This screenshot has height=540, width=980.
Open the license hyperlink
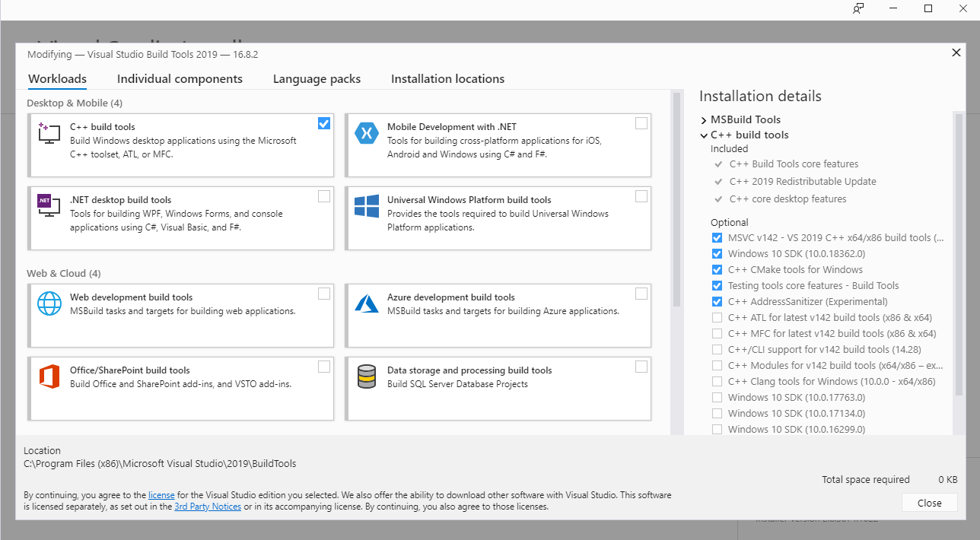(x=161, y=494)
